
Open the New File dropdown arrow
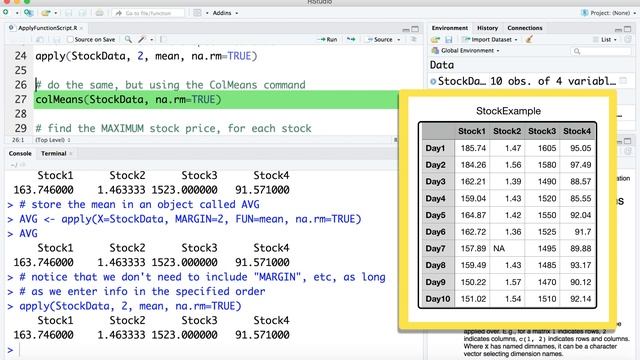17,13
